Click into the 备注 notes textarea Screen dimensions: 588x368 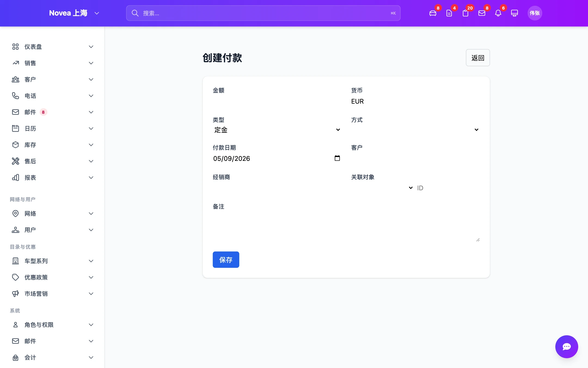pos(346,227)
